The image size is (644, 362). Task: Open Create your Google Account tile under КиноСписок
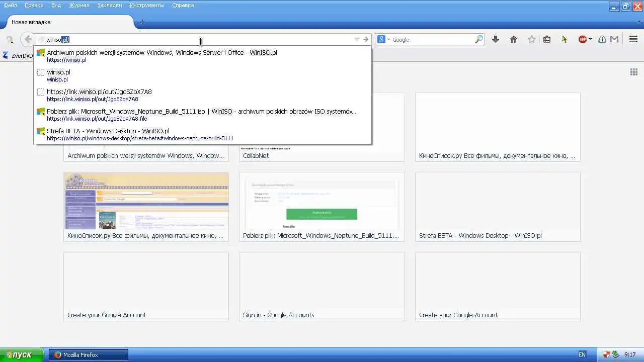click(x=146, y=287)
